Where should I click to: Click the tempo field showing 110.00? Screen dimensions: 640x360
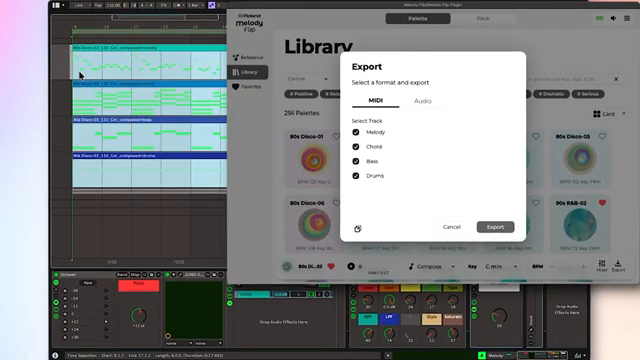(113, 5)
